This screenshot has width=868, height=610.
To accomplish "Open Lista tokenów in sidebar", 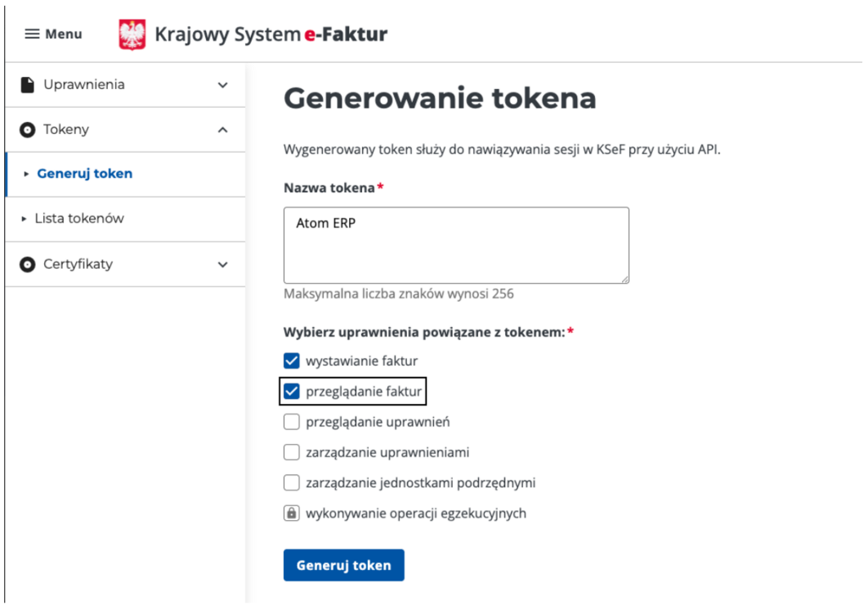I will [x=79, y=219].
